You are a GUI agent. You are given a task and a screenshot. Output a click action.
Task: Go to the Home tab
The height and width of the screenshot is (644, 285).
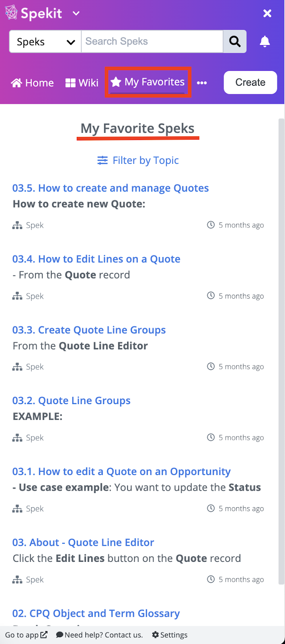33,83
